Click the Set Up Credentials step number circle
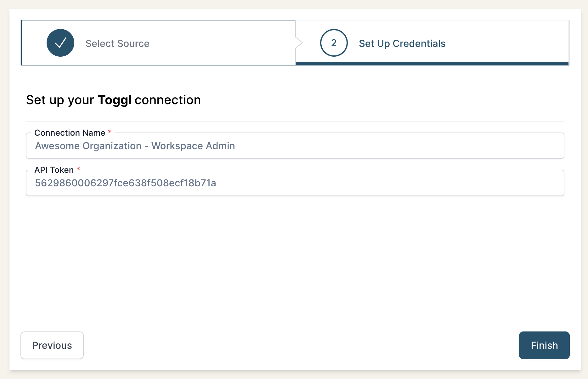 coord(333,43)
